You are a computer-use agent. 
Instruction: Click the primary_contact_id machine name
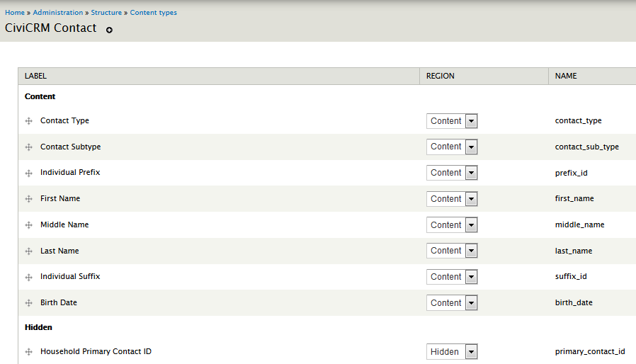click(x=590, y=351)
